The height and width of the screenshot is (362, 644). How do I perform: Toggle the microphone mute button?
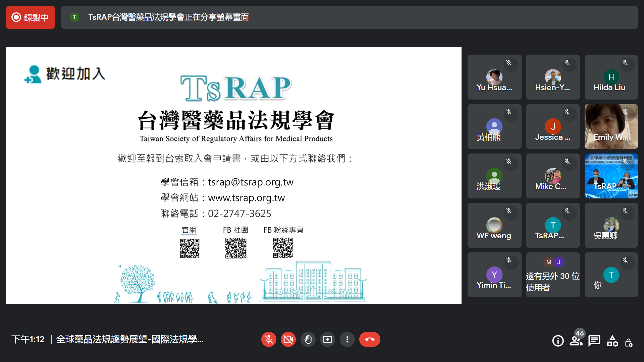(269, 340)
